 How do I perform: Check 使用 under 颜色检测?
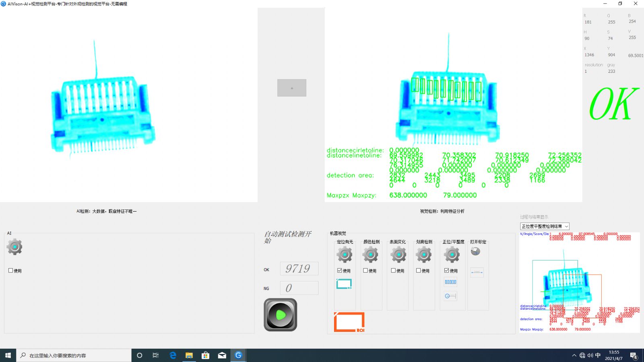[x=365, y=271]
